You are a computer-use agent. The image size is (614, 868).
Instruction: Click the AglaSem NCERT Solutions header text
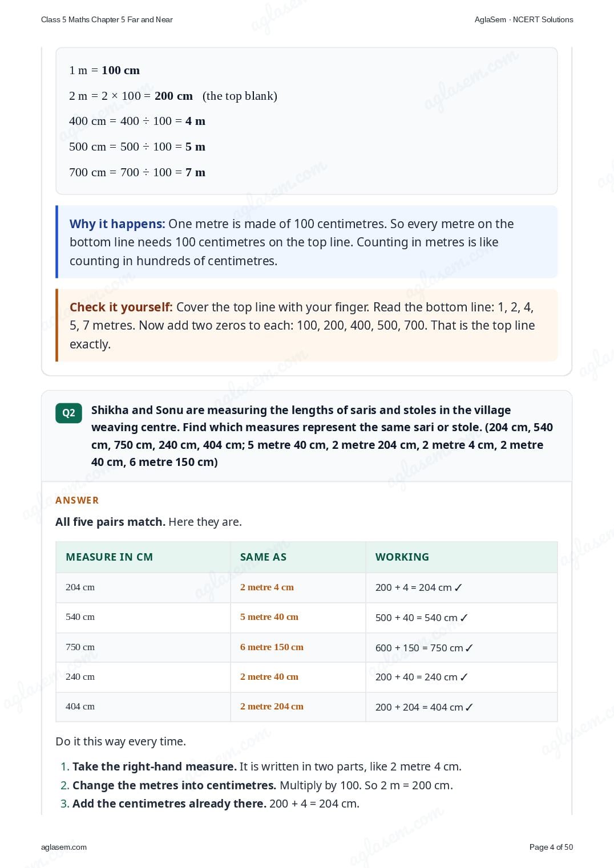click(x=524, y=19)
